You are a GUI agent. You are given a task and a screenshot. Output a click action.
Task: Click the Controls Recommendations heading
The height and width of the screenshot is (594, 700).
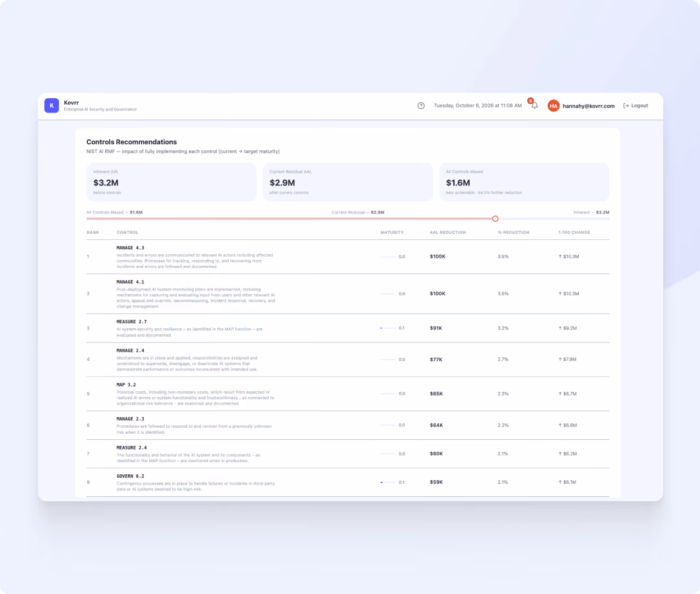point(132,142)
